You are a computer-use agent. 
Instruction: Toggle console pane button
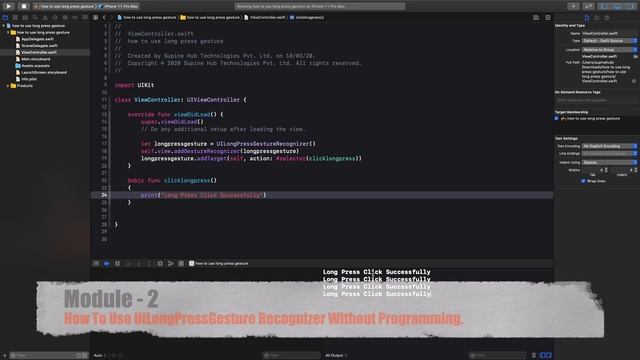549,356
